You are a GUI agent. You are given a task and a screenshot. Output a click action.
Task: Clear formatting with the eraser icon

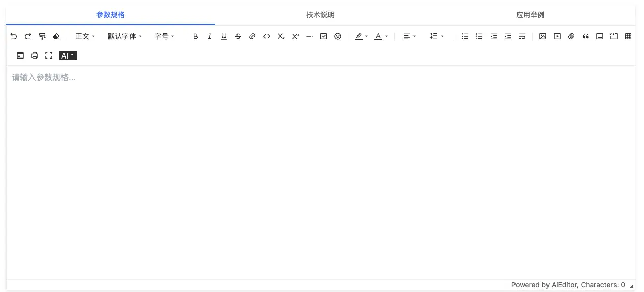[56, 36]
